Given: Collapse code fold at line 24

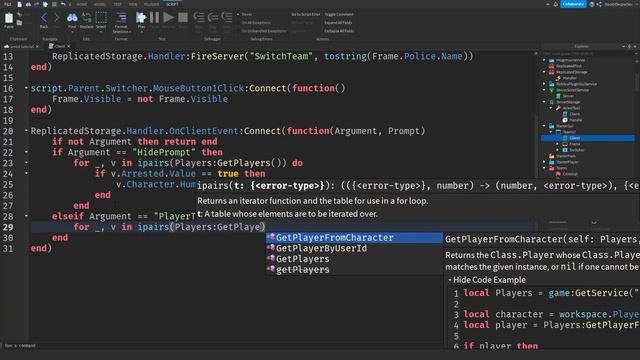Looking at the screenshot, I should [26, 173].
